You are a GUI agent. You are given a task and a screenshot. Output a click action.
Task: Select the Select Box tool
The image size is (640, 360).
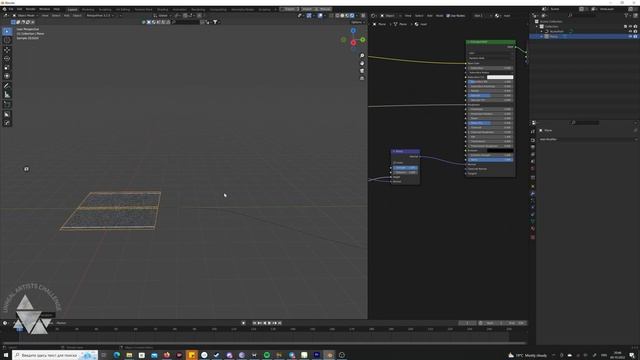[7, 31]
